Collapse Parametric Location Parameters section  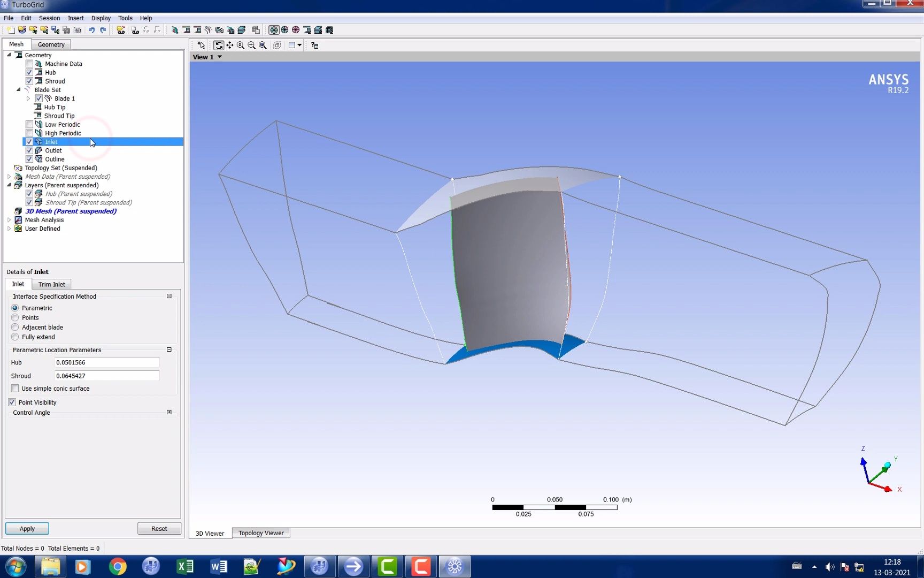coord(169,349)
